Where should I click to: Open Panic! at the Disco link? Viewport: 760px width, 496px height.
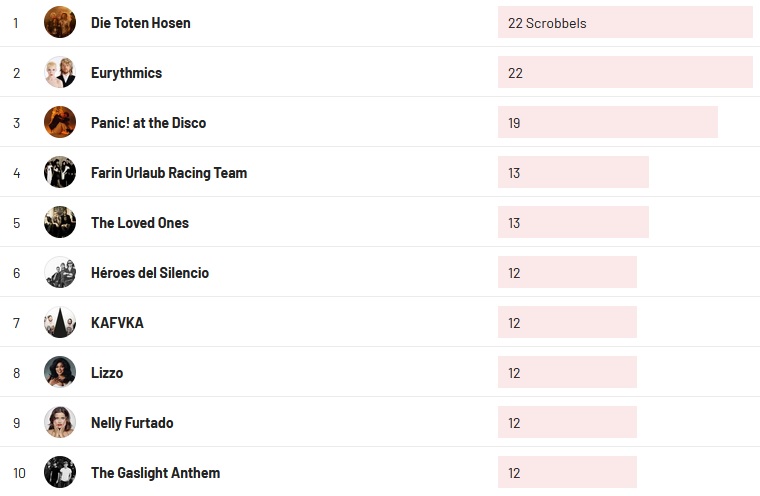point(148,122)
